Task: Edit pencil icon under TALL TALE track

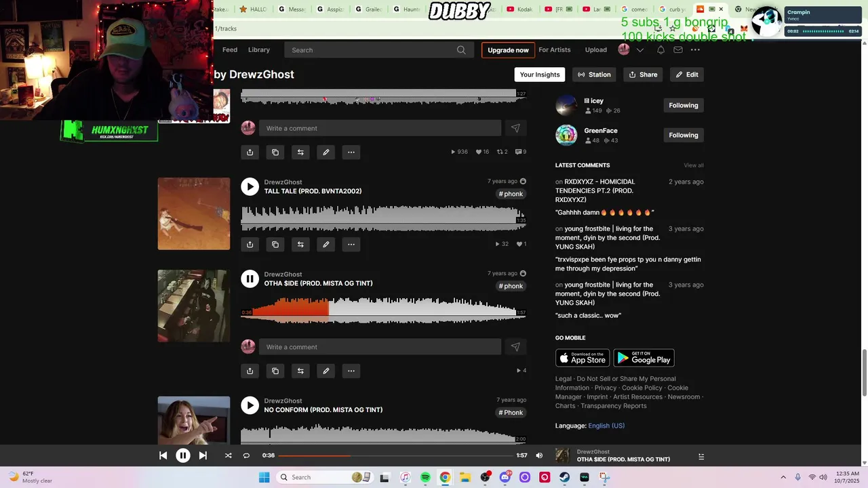Action: tap(325, 244)
